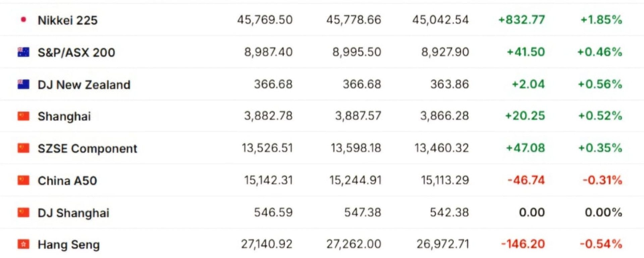Screen dimensions: 644x258
Task: Click China A50's last price 15,142.31
Action: [268, 180]
